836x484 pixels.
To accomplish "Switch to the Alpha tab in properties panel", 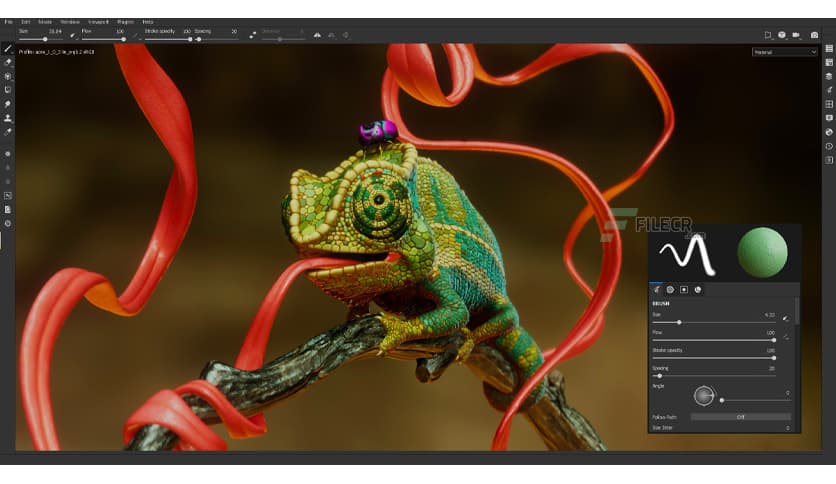I will pos(670,289).
